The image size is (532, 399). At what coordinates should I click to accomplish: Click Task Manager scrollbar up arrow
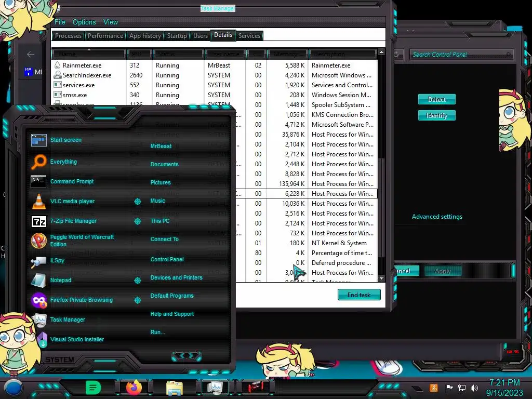pos(381,52)
